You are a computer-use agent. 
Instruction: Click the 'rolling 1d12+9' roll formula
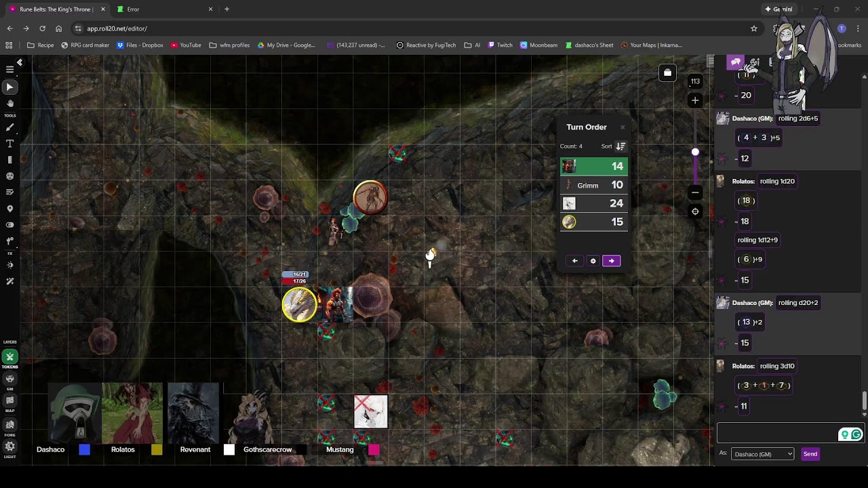coord(757,240)
